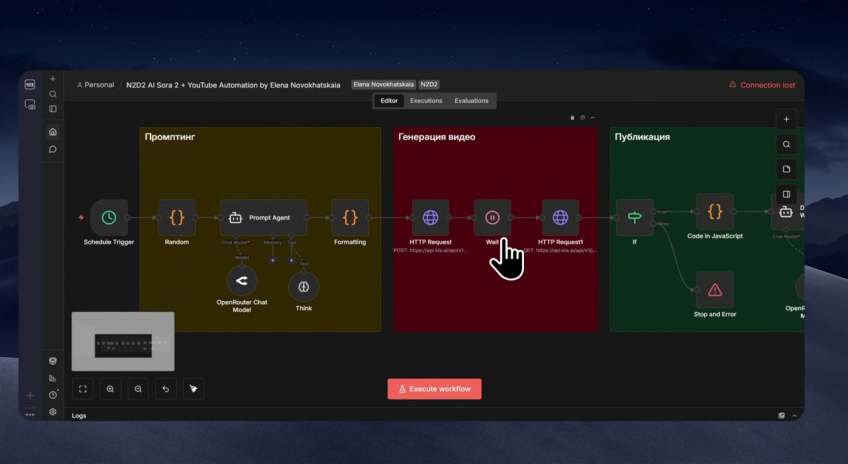Add a sticky note from right toolbar

coord(786,169)
